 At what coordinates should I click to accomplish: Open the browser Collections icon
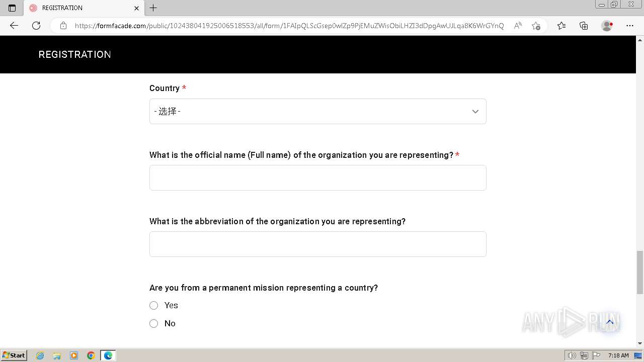(584, 26)
